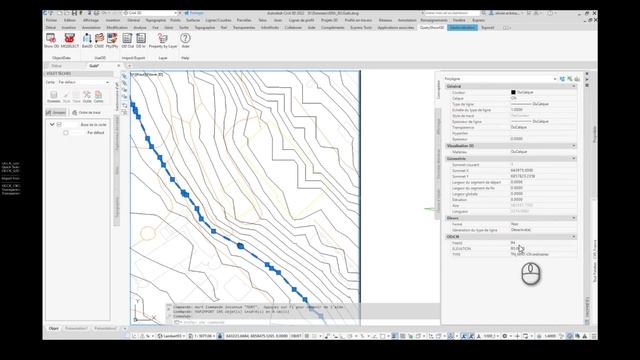The height and width of the screenshot is (360, 640).
Task: Click the Données icon in task pane
Action: point(53,97)
